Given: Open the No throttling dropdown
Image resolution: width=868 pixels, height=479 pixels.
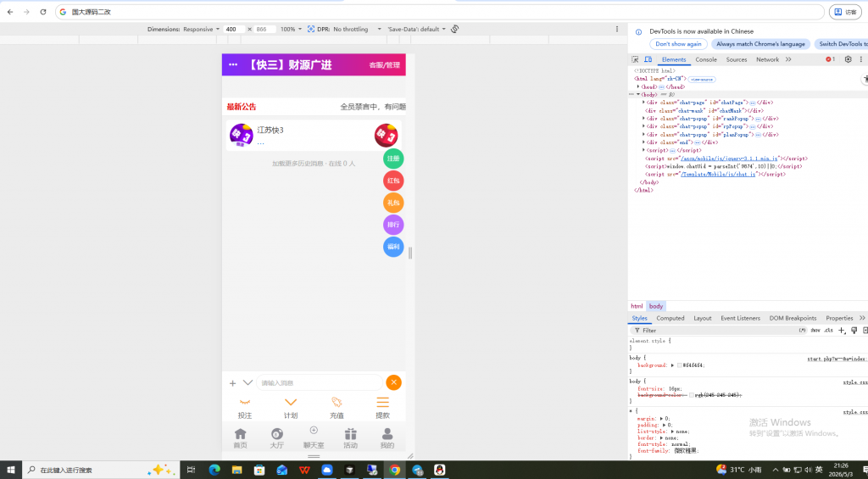Looking at the screenshot, I should click(357, 29).
